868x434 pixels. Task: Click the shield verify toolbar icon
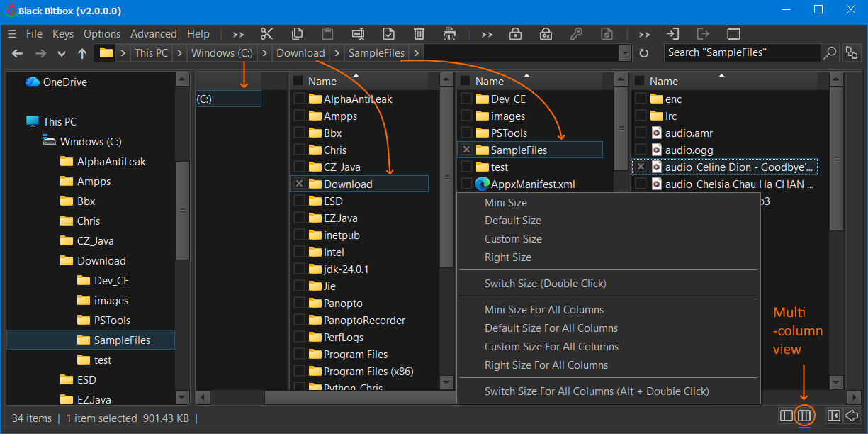click(x=607, y=33)
